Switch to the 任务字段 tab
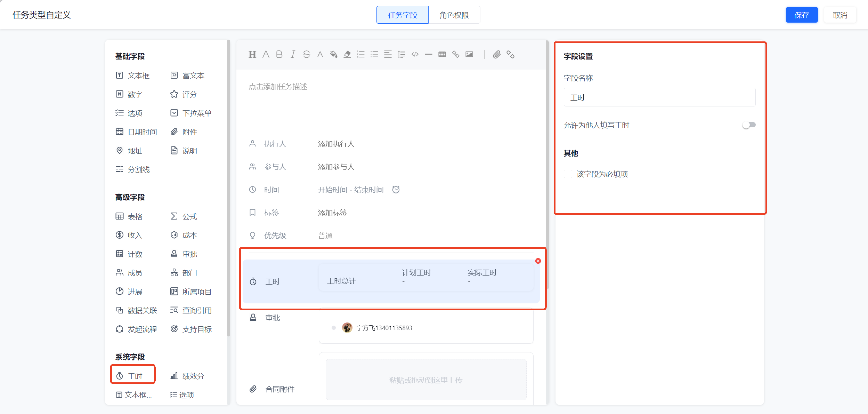This screenshot has height=414, width=868. coord(403,15)
